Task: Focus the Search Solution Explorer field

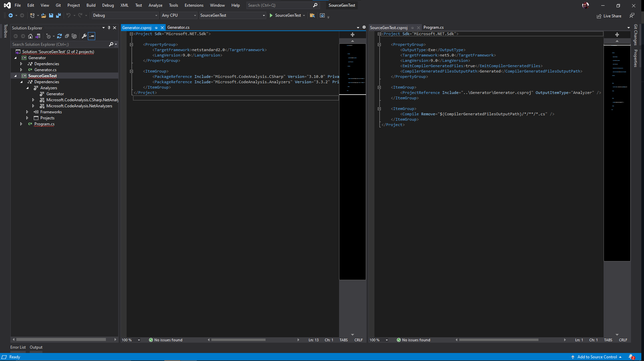Action: (x=59, y=44)
